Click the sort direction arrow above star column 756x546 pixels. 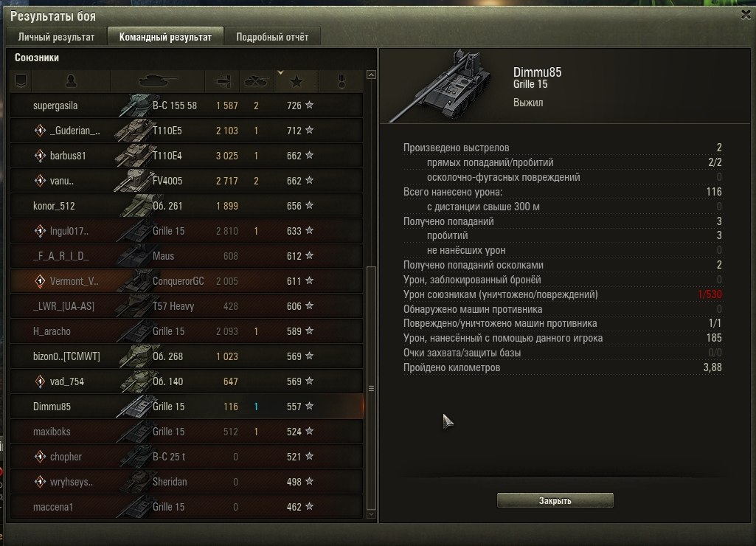(280, 73)
